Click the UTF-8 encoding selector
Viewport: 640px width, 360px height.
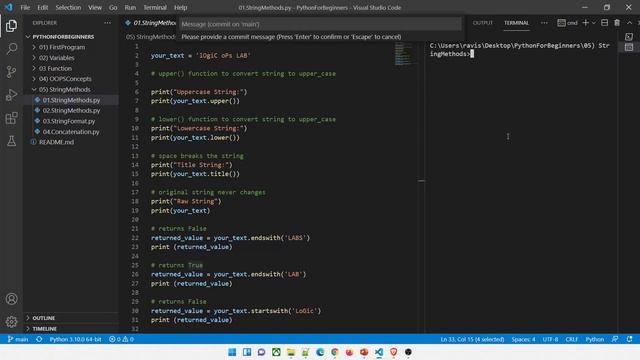coord(550,339)
